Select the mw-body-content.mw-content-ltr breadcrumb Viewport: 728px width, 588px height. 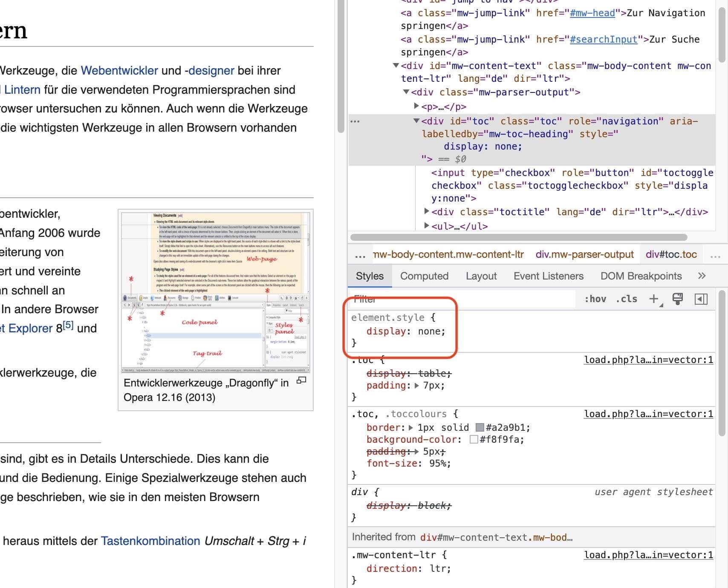click(448, 254)
